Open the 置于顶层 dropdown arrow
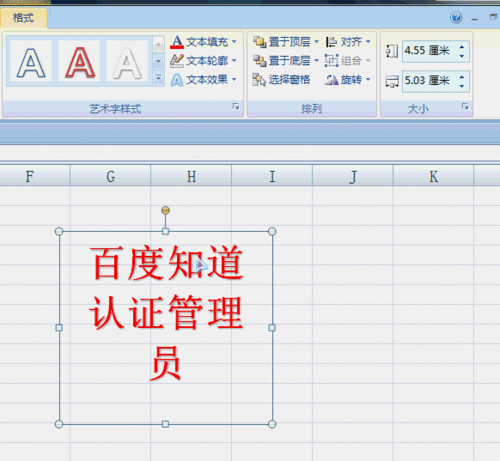Viewport: 500px width, 461px height. (x=316, y=42)
